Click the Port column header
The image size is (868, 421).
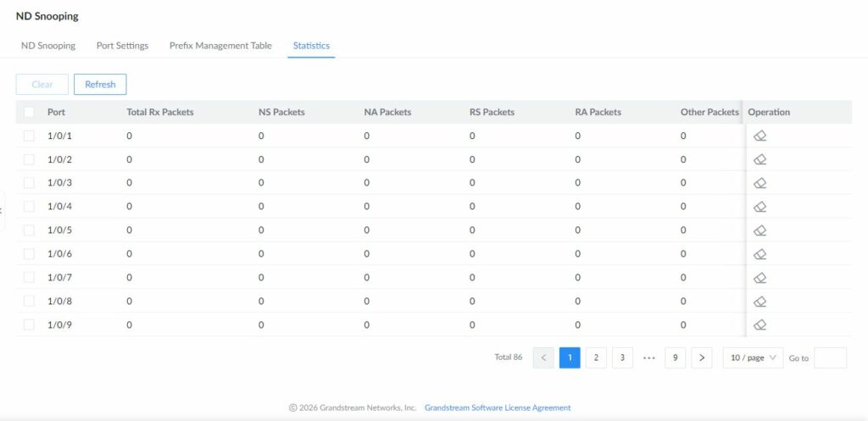(56, 112)
